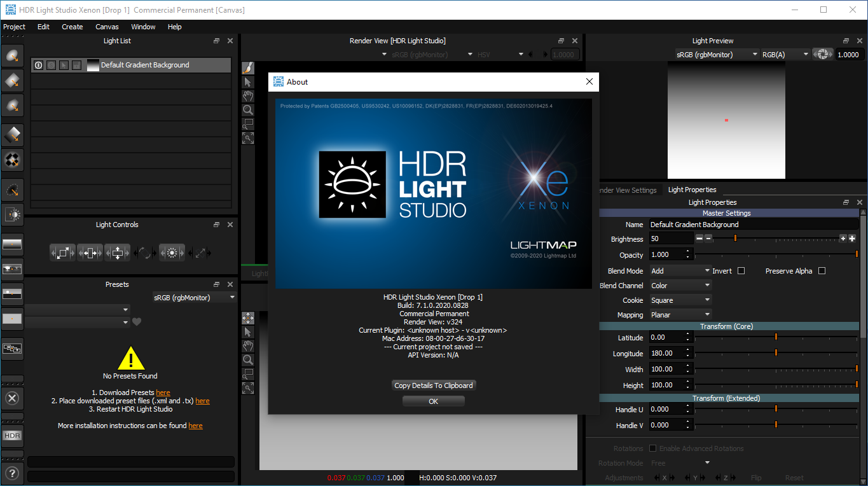Screen dimensions: 868x486
Task: Float the Presets panel
Action: (216, 284)
